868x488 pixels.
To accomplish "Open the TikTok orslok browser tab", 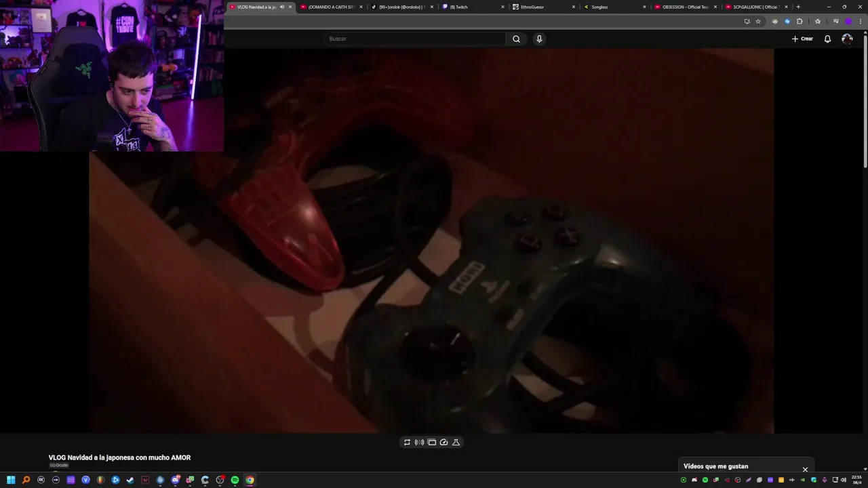I will [401, 7].
